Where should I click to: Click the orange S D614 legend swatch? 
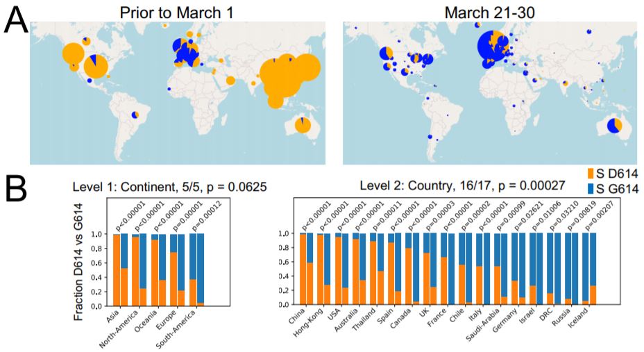(591, 174)
